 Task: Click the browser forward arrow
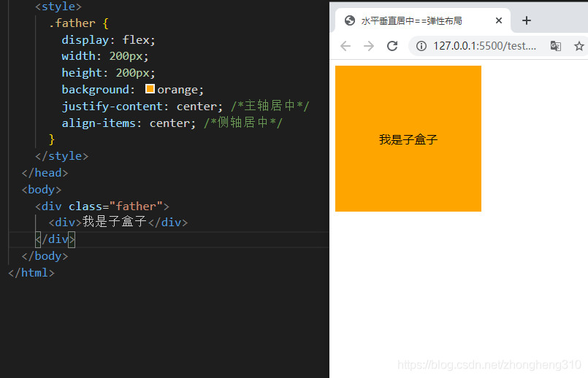pos(369,46)
